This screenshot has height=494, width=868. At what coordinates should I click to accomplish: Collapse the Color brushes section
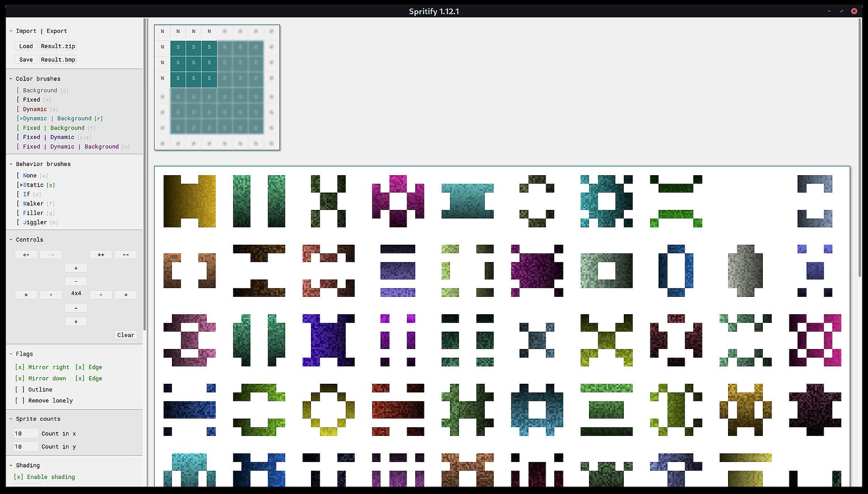click(x=35, y=79)
